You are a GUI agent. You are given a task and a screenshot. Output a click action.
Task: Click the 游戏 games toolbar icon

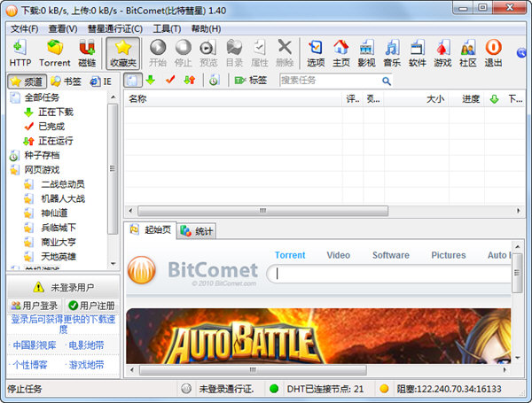(442, 53)
